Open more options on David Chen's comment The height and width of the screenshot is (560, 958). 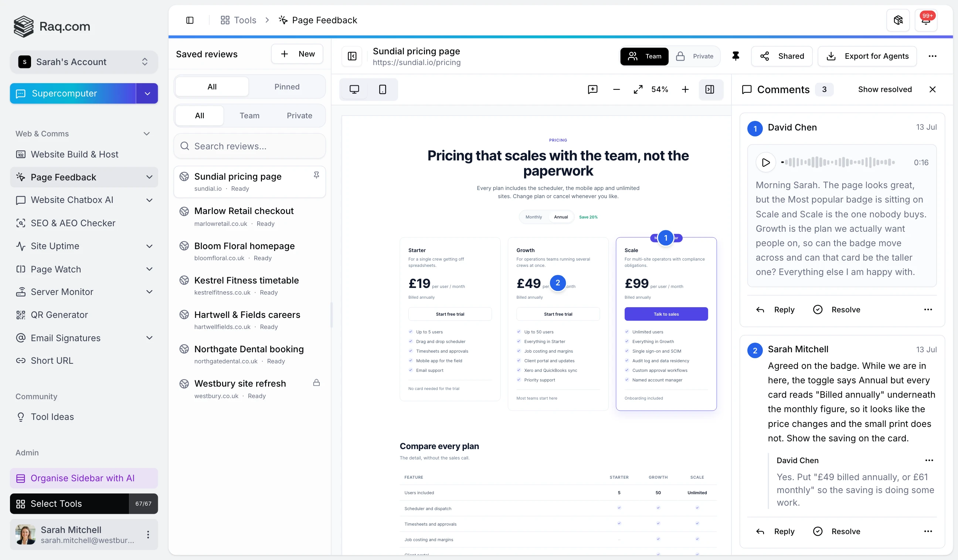(x=928, y=309)
